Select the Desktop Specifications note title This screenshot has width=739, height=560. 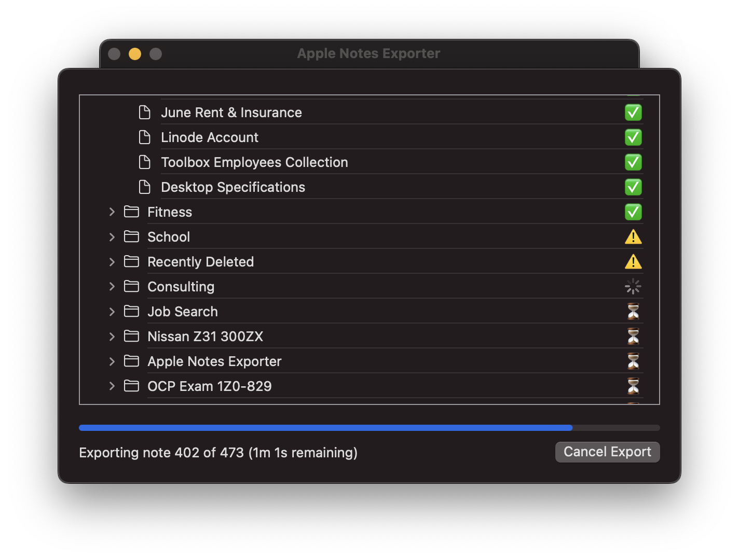click(x=233, y=187)
